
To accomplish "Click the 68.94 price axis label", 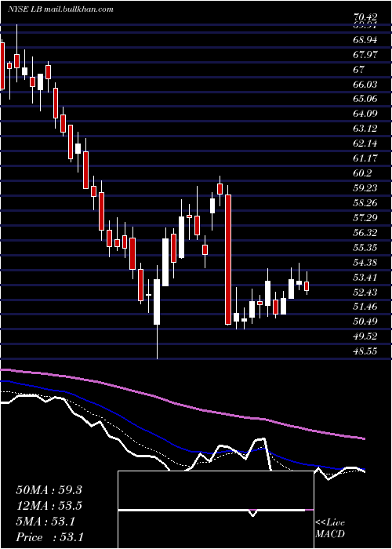I will tap(365, 40).
